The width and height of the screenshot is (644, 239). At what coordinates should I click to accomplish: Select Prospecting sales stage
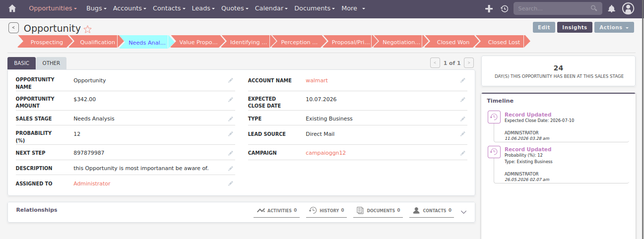pyautogui.click(x=46, y=42)
